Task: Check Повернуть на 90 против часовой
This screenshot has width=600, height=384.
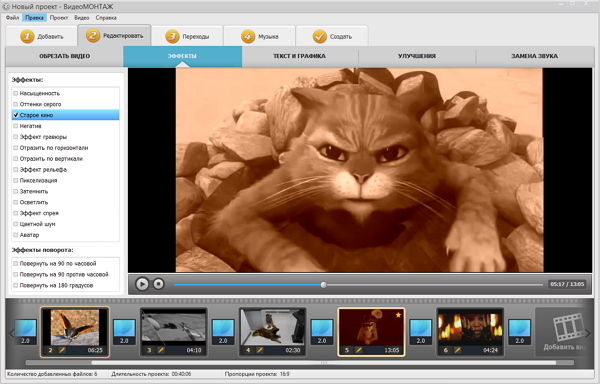Action: (16, 274)
